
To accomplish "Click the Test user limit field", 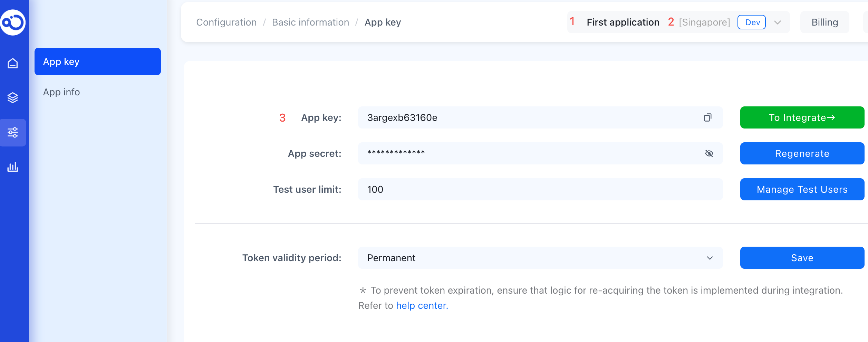I will tap(540, 189).
